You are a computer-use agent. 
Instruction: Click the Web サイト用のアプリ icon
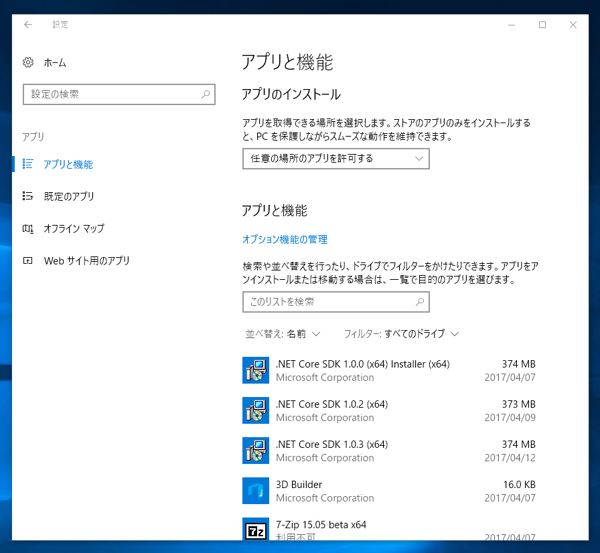pyautogui.click(x=28, y=261)
